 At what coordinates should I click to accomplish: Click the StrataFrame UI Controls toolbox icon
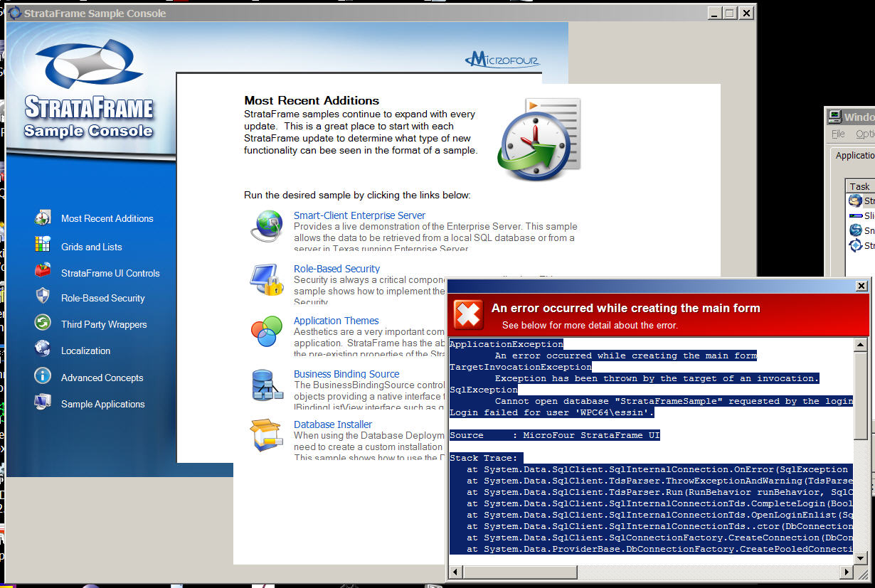43,272
